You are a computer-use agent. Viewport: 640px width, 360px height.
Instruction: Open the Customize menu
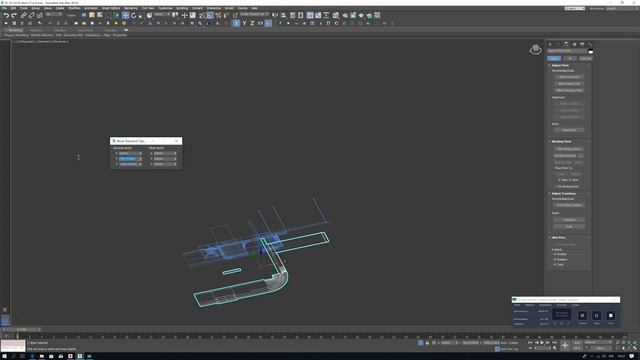tap(165, 8)
